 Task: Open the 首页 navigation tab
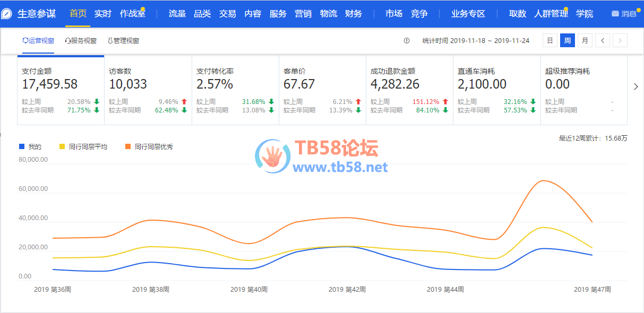[x=78, y=14]
